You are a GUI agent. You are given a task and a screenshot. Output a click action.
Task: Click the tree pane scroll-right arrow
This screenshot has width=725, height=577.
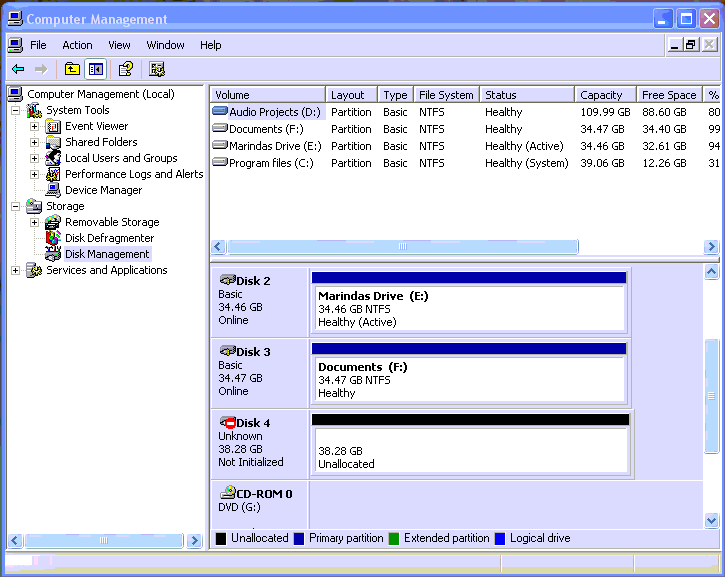point(195,540)
